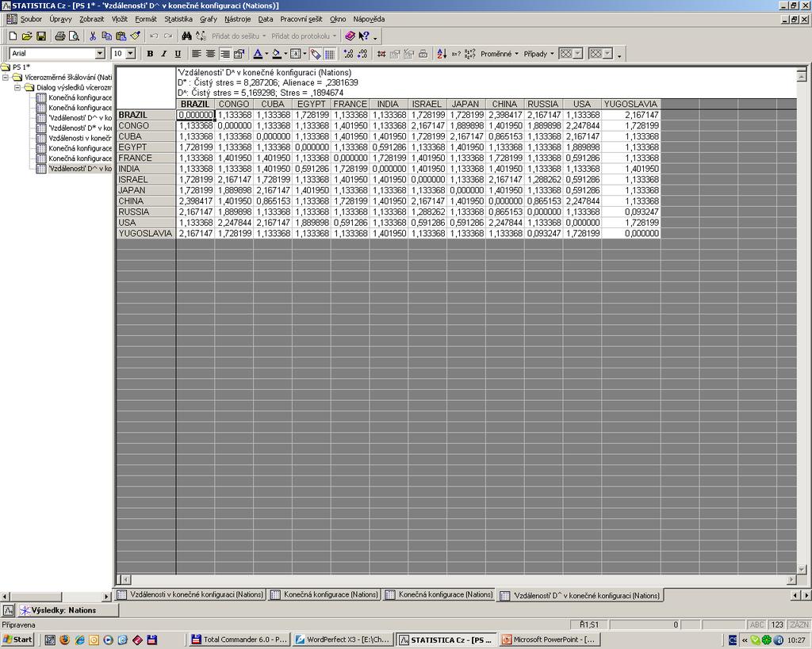Click the Replace icon next to binoculars
The width and height of the screenshot is (812, 649).
[x=201, y=36]
